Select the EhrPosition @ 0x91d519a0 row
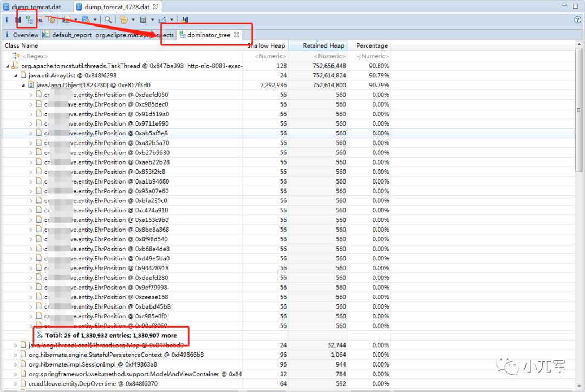Viewport: 585px width, 392px height. pyautogui.click(x=288, y=114)
